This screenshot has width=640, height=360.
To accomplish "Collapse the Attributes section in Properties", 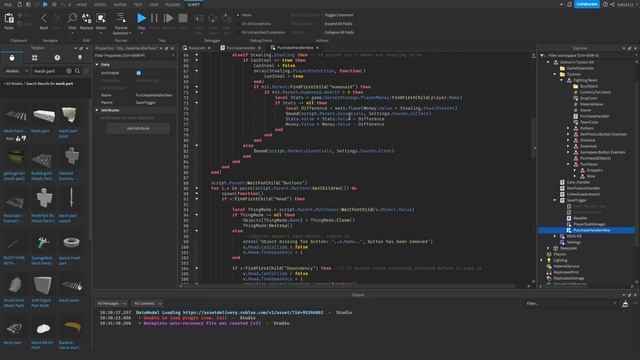I will click(97, 110).
